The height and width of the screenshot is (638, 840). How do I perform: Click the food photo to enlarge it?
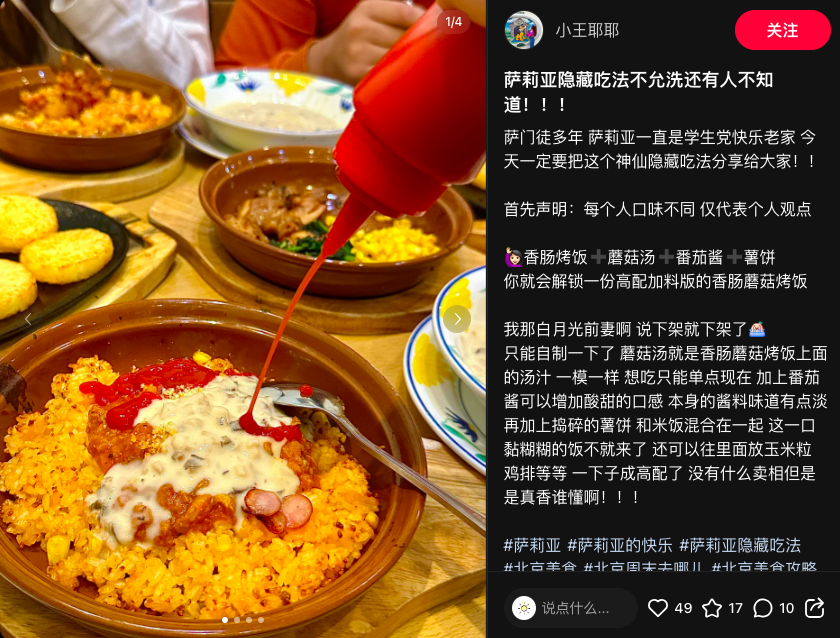tap(243, 319)
